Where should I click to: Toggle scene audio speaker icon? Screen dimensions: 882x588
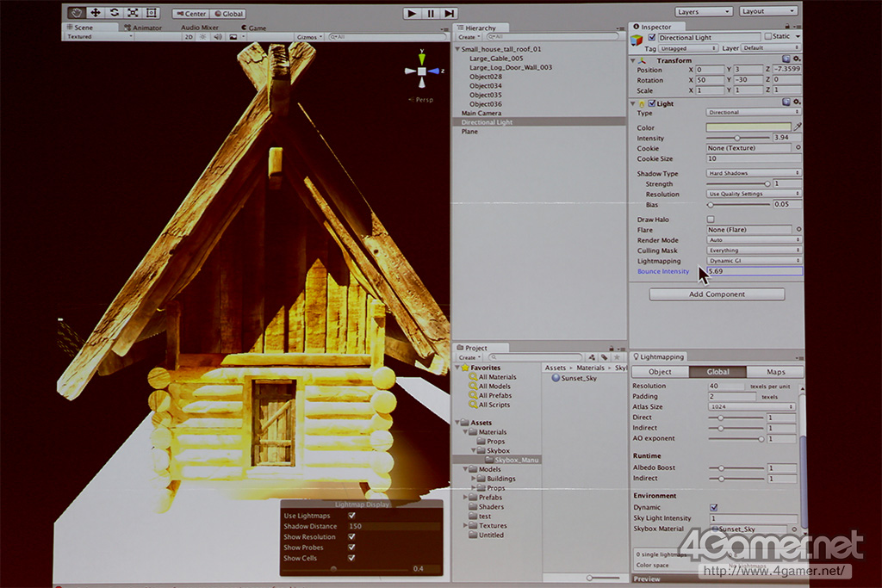tap(218, 37)
